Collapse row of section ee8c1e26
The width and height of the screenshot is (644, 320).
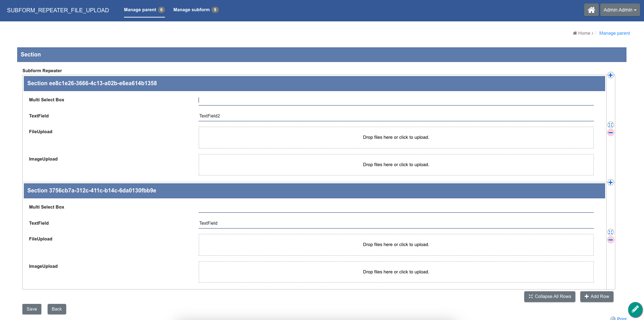pyautogui.click(x=610, y=125)
